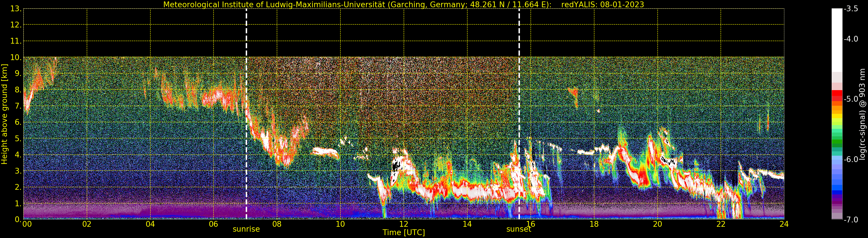The height and width of the screenshot is (238, 868).
Task: Click the colorbar tick value '-6.0'
Action: point(851,159)
